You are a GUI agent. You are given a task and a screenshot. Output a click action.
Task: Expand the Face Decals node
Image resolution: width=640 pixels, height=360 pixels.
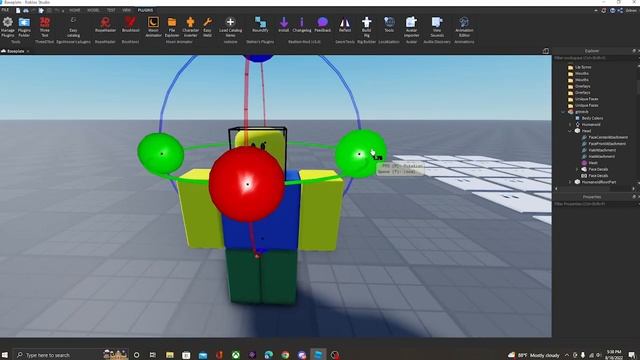[x=577, y=169]
